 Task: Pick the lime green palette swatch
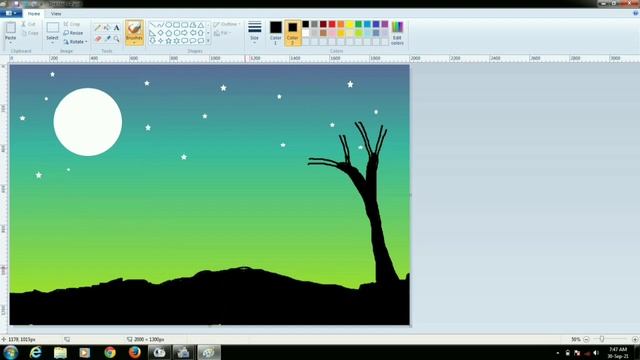point(358,33)
